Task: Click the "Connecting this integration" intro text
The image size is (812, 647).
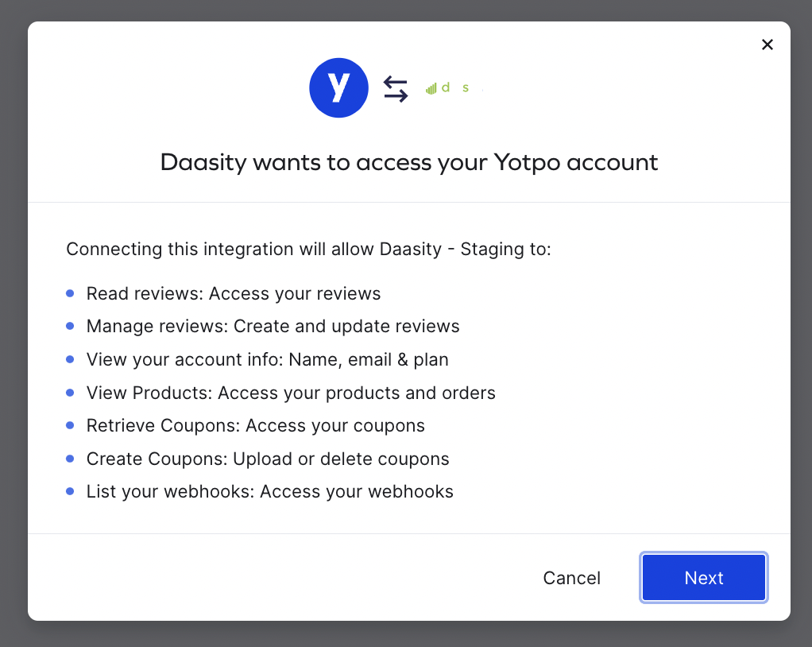Action: (x=308, y=250)
